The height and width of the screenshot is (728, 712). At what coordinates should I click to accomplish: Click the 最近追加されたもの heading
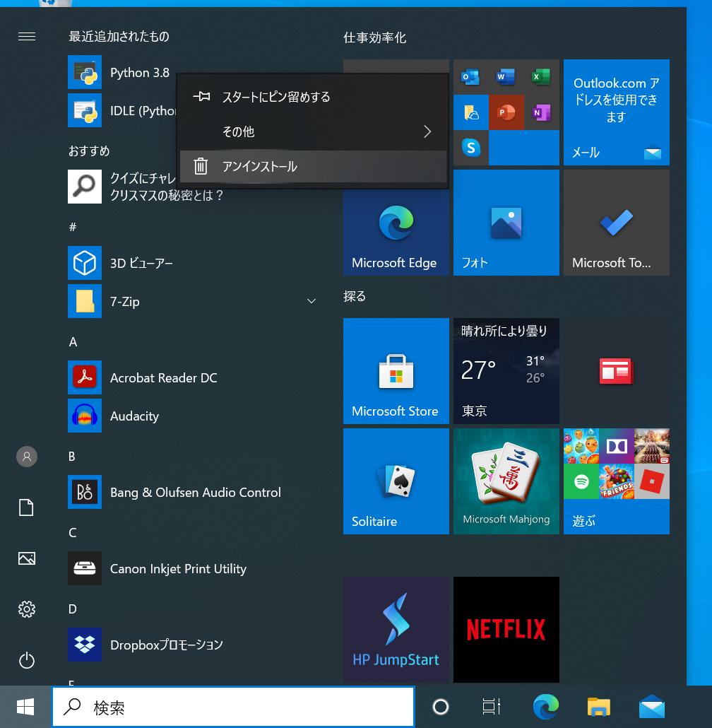[119, 36]
